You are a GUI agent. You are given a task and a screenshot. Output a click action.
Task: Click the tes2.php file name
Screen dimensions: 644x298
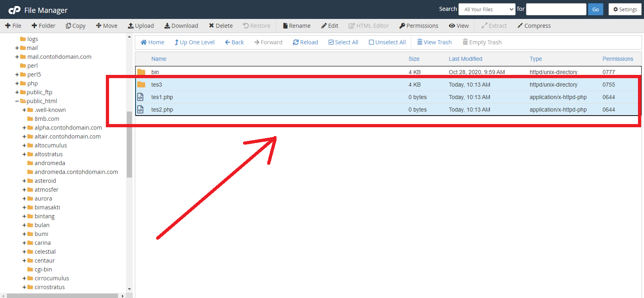click(162, 110)
